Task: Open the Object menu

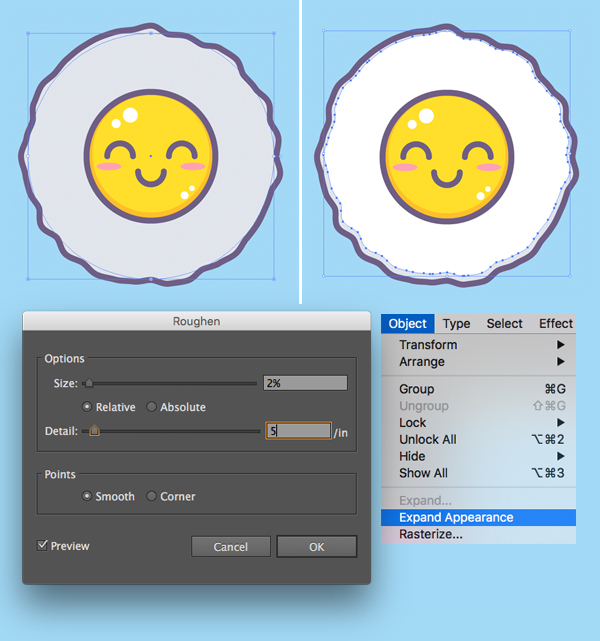Action: click(x=407, y=323)
